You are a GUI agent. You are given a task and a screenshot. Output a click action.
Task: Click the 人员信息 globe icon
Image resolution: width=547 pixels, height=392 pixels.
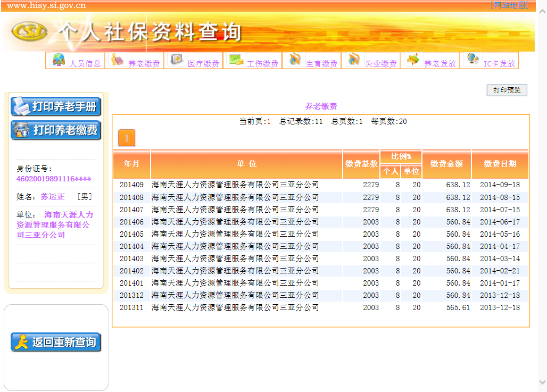59,60
